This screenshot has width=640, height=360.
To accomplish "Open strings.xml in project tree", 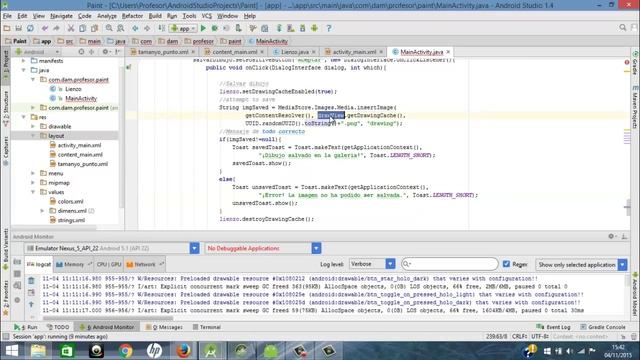I will pyautogui.click(x=71, y=220).
